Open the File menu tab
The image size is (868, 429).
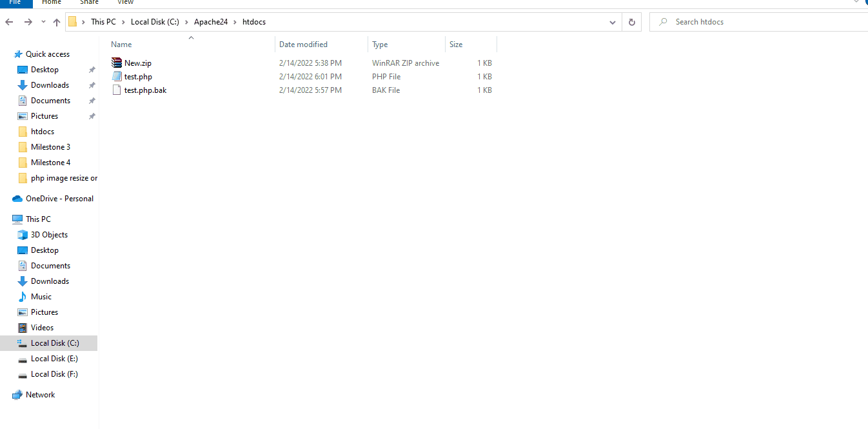[x=15, y=3]
